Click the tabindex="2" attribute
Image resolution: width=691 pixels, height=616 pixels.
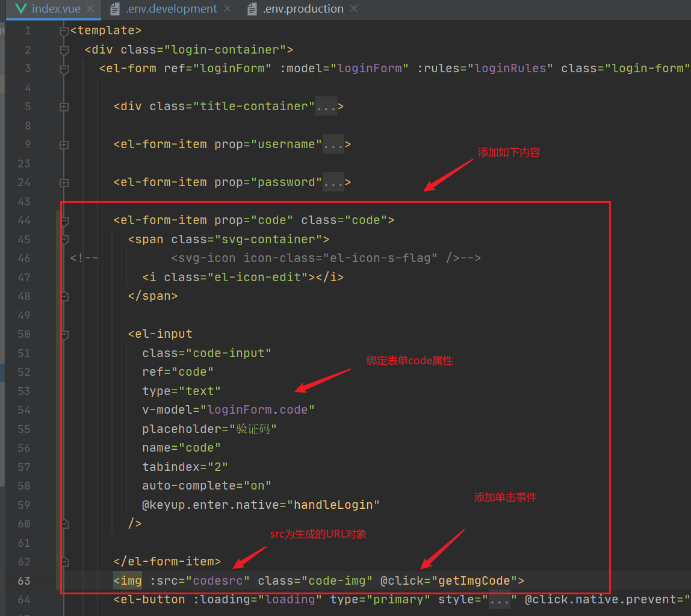(185, 467)
